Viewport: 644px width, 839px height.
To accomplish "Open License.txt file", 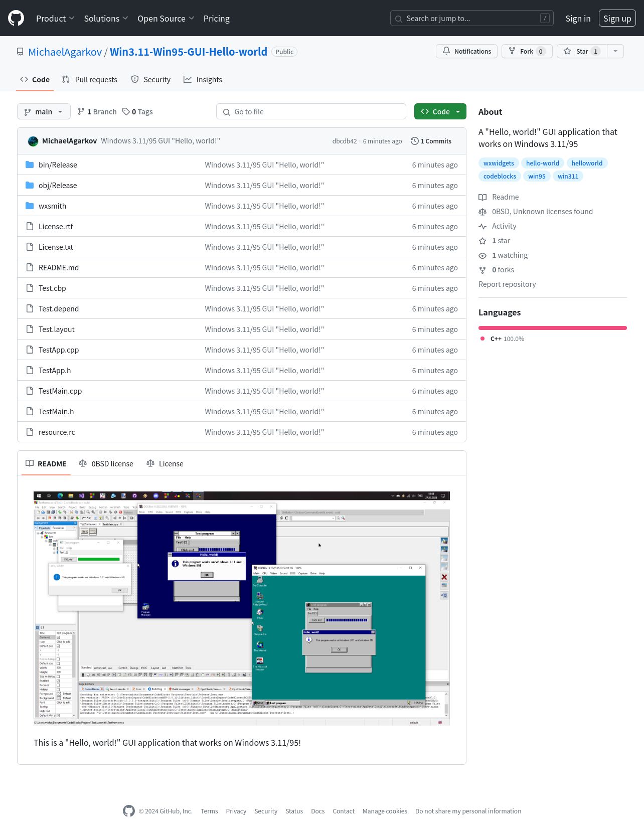I will pyautogui.click(x=56, y=247).
